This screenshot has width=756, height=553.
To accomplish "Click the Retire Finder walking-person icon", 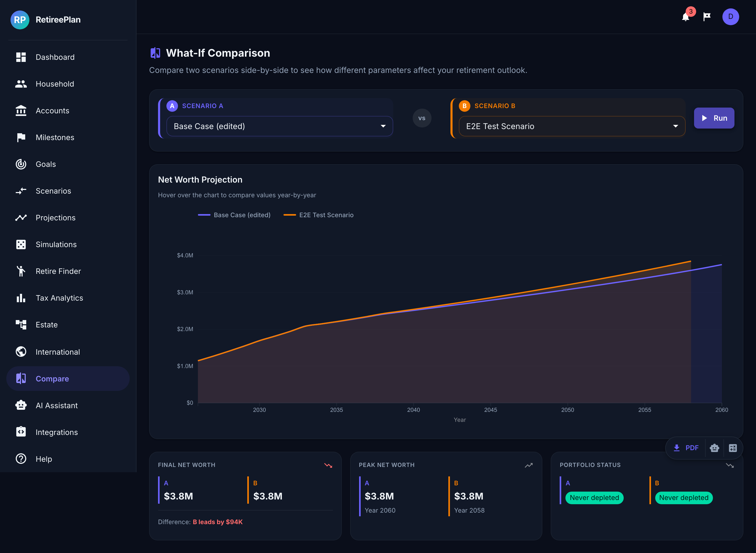I will tap(21, 271).
